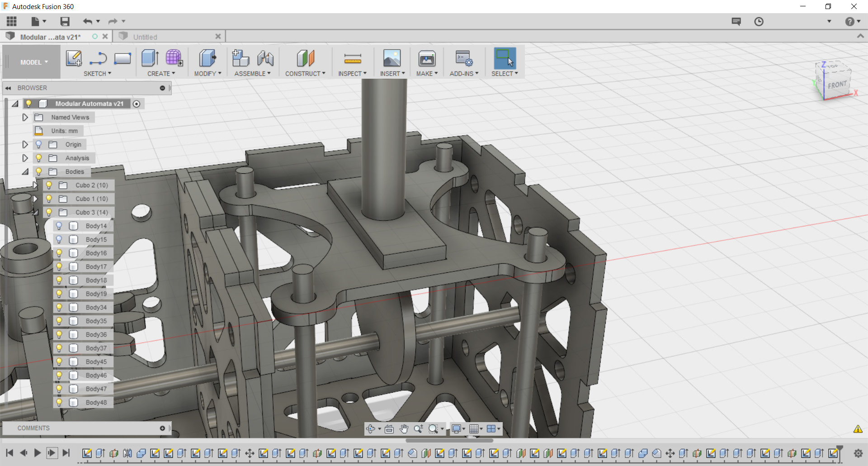The width and height of the screenshot is (868, 466).
Task: Expand the COMMENTS panel
Action: click(162, 428)
